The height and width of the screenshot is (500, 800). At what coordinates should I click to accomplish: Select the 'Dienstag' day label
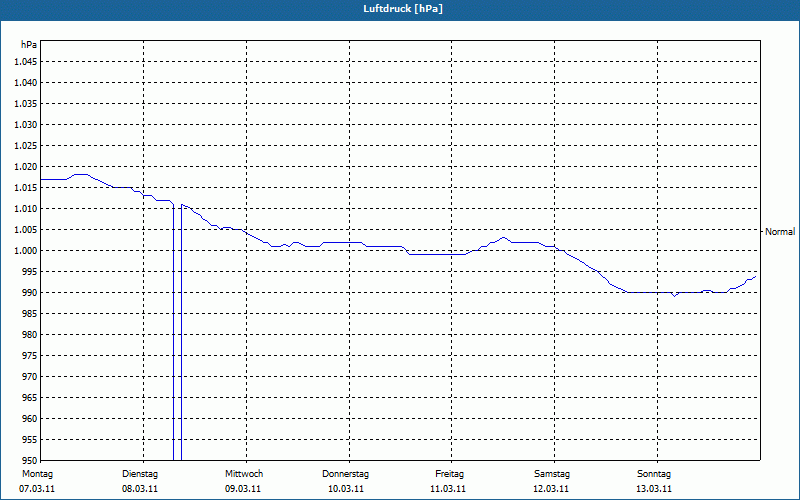140,474
